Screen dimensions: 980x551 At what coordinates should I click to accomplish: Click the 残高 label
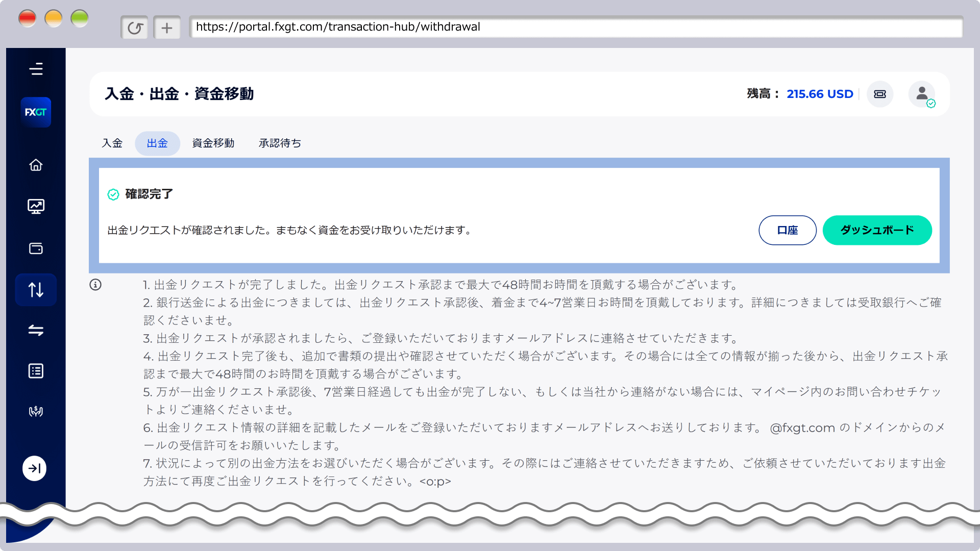(x=763, y=94)
